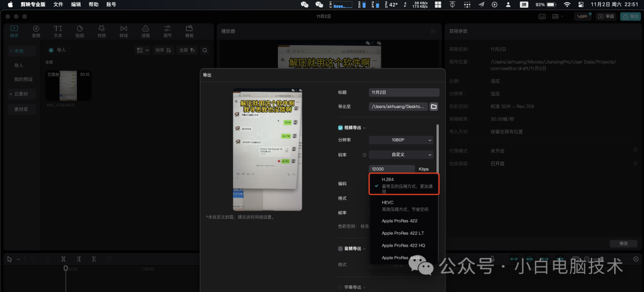Screen dimensions: 644x292
Task: Click the 修改 button in draft parameters
Action: tap(624, 244)
